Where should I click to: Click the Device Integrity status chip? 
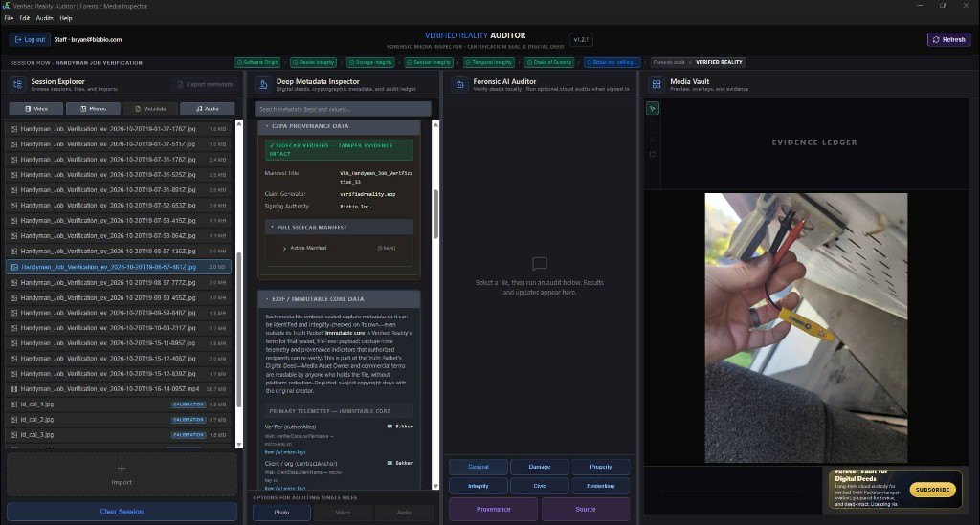coord(314,62)
